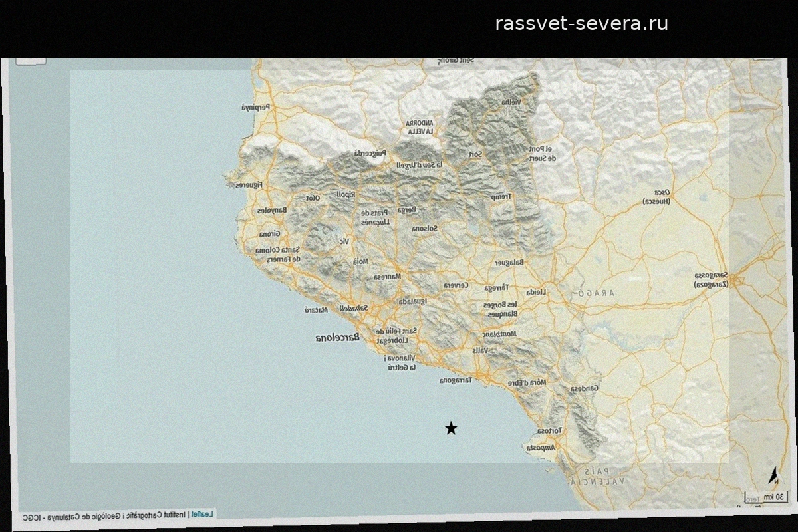Select the Sabadell label
The image size is (798, 532).
tap(354, 308)
